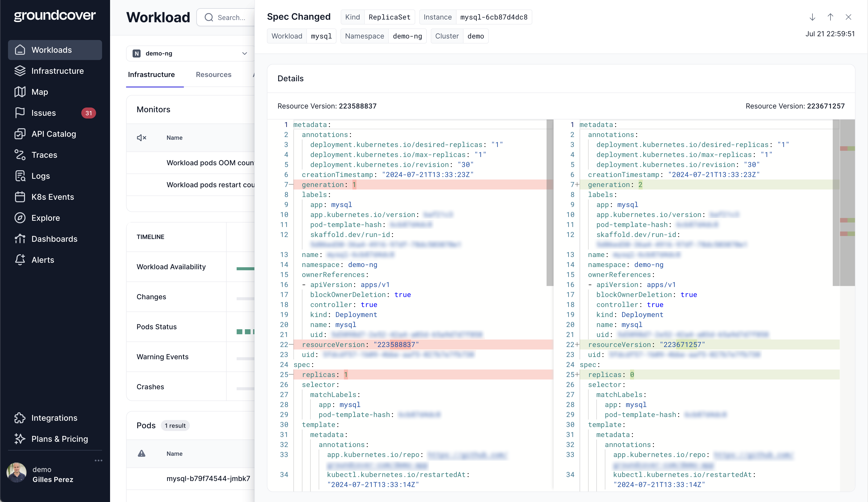The image size is (868, 502).
Task: Click the Map icon in sidebar
Action: (20, 92)
